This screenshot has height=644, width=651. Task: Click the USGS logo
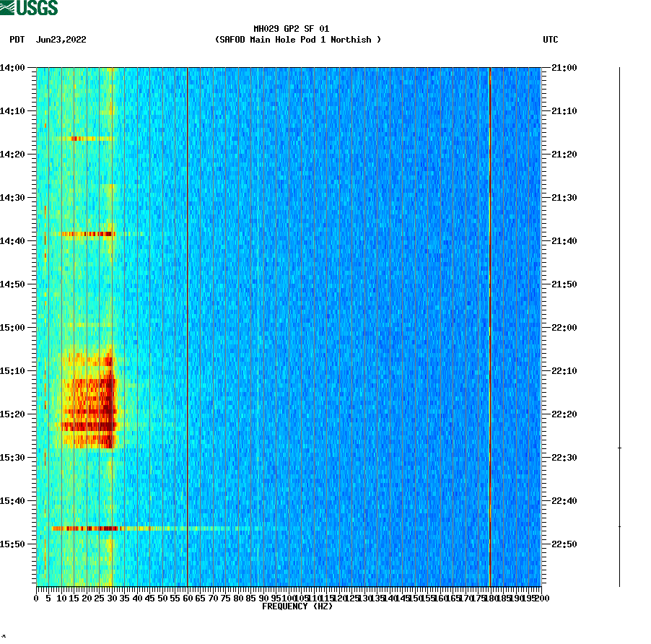click(x=29, y=9)
